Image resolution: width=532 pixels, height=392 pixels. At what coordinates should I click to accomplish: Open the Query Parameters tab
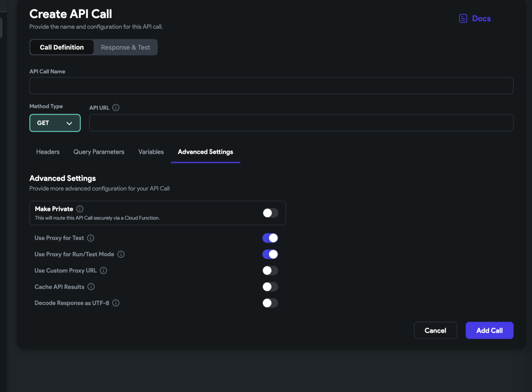tap(99, 152)
